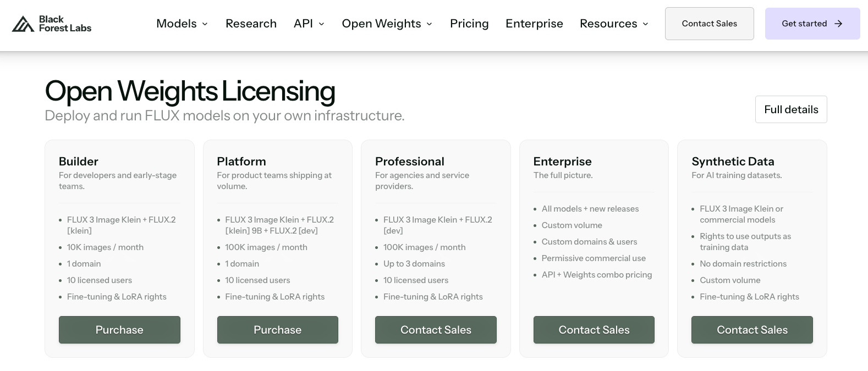
Task: Click the Synthetic Data plan title
Action: coord(733,162)
